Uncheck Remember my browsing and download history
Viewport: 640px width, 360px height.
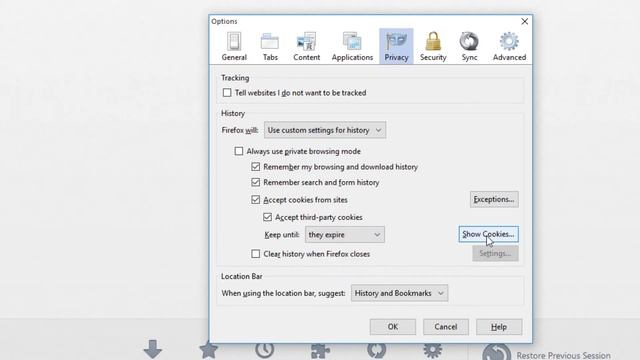(256, 167)
